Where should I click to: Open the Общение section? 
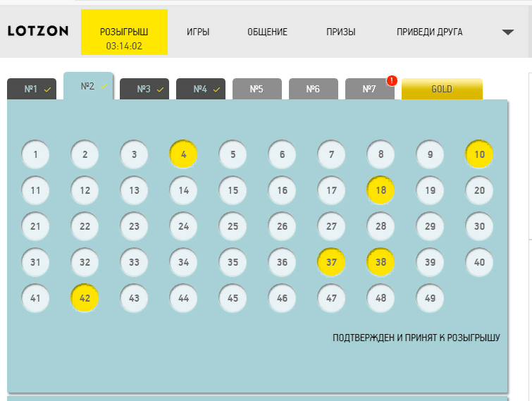coord(267,32)
